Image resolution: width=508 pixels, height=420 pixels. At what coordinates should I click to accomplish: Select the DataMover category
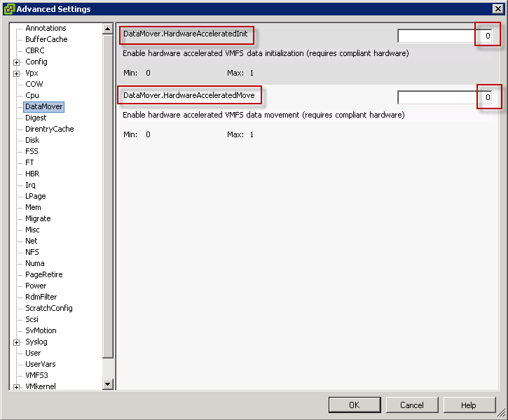click(43, 106)
